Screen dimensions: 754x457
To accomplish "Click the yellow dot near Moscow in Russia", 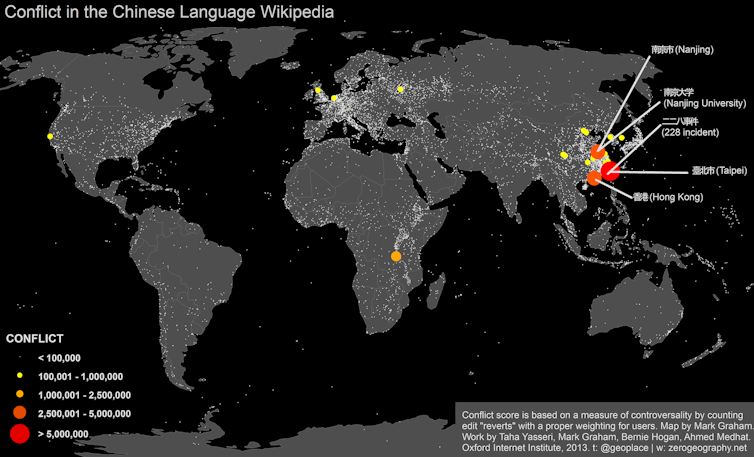I will click(400, 89).
